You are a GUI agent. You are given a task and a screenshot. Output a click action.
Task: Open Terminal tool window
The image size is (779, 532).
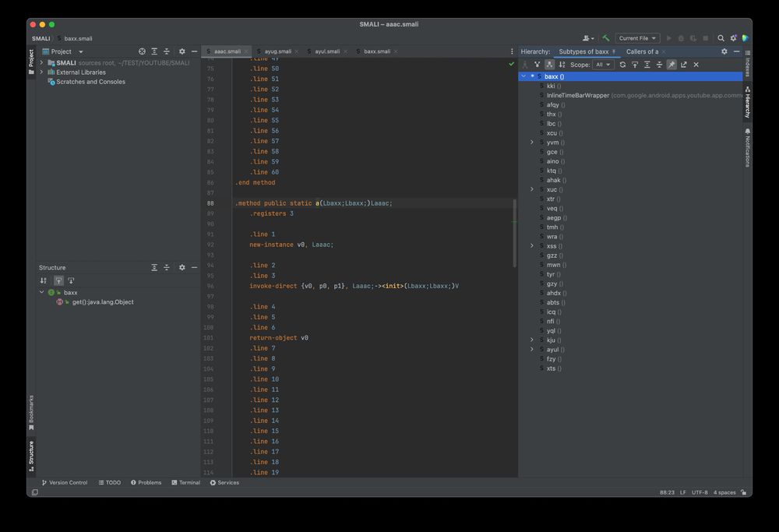186,483
